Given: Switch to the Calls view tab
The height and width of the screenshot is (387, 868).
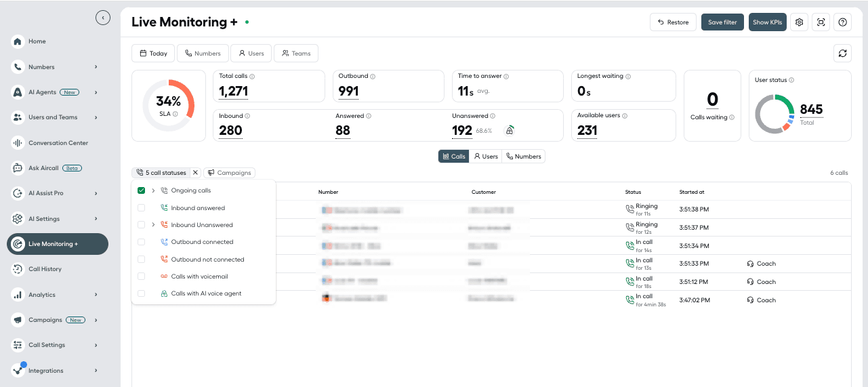Looking at the screenshot, I should pos(454,157).
